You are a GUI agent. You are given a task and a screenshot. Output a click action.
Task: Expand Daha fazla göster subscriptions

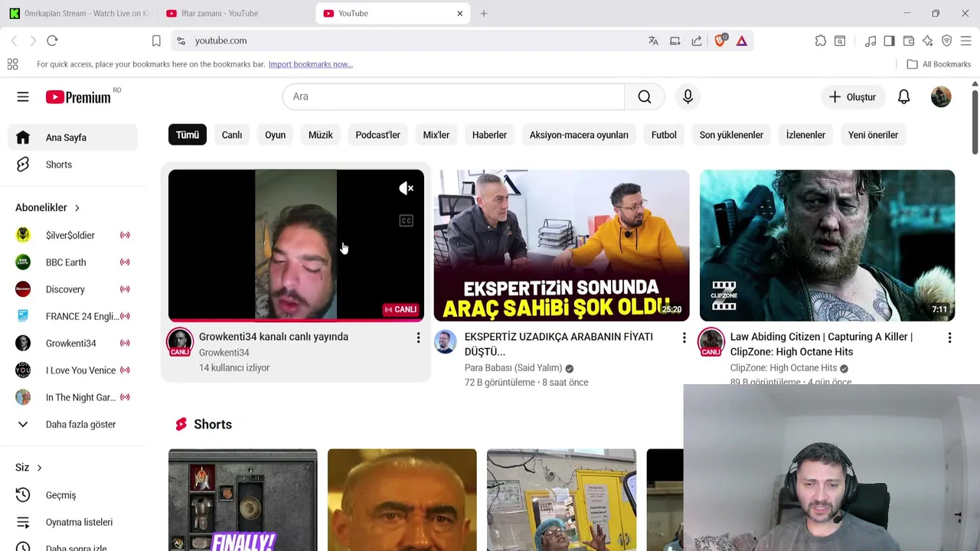73,424
